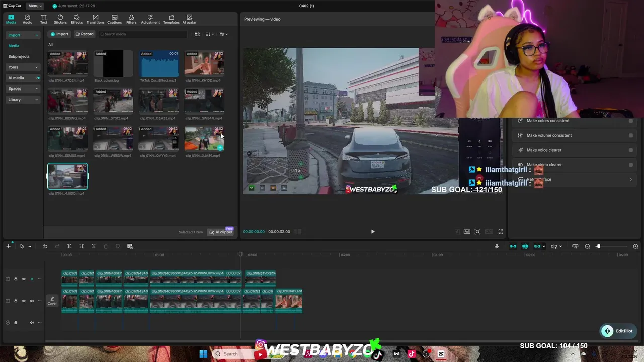The image size is (644, 362).
Task: Open the Filters panel
Action: pos(131,19)
